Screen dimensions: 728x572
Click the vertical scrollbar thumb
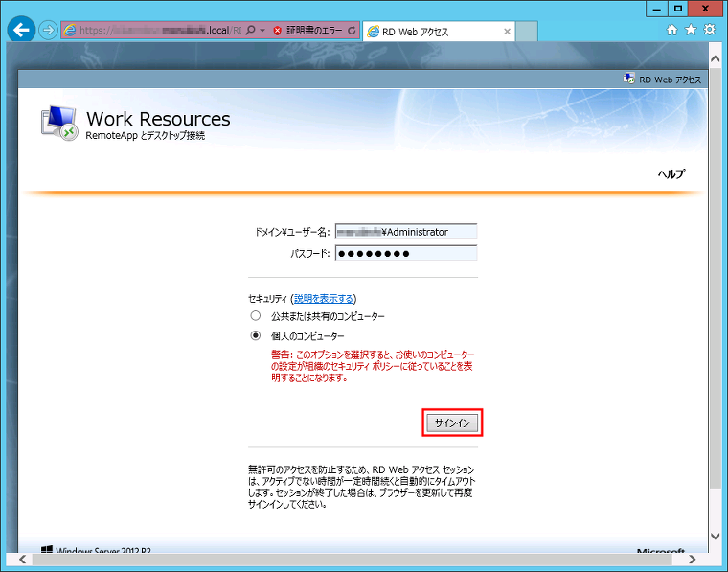pos(715,277)
